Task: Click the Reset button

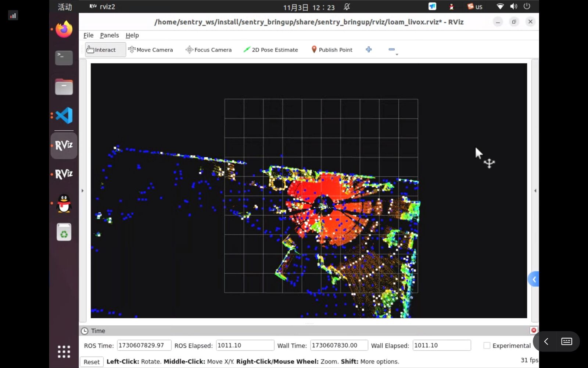Action: (x=92, y=362)
